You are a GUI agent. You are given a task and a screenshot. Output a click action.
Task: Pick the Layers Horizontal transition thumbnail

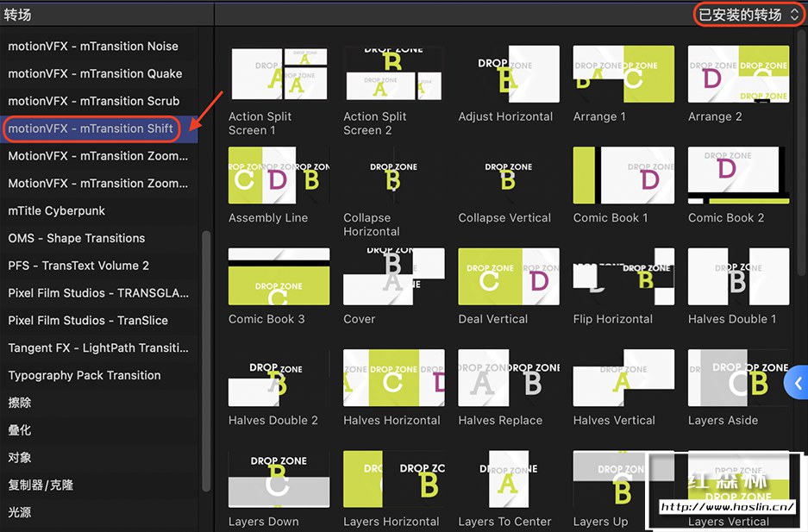click(x=393, y=479)
